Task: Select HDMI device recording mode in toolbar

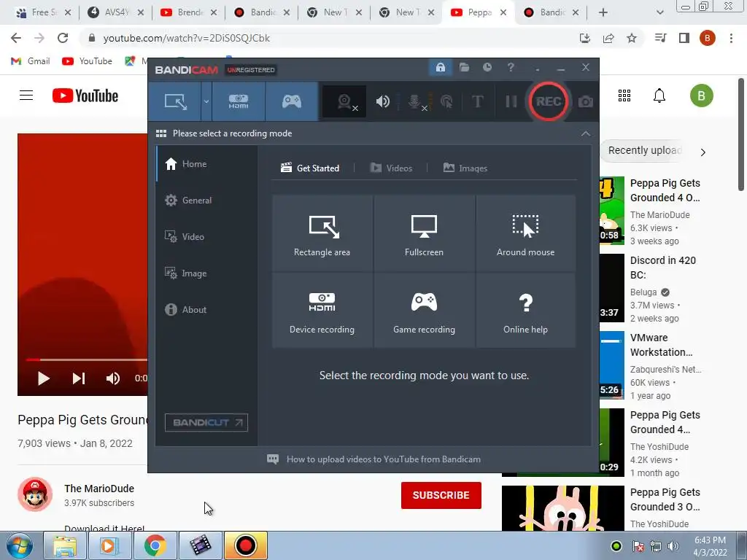Action: click(239, 101)
